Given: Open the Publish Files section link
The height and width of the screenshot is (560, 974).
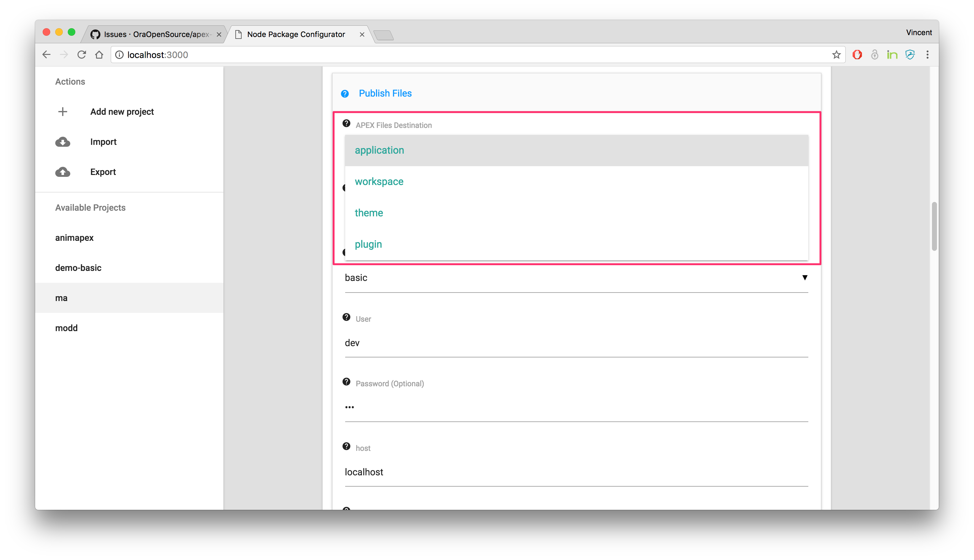Looking at the screenshot, I should click(385, 93).
